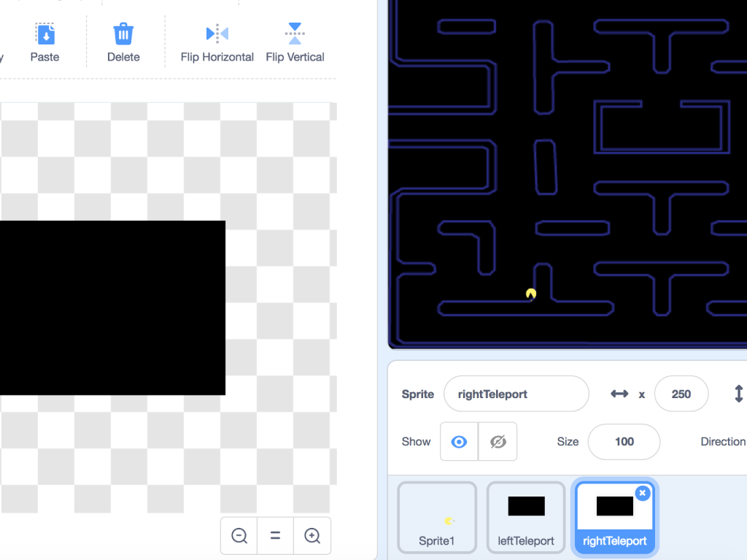Click the Paste button in costume editor
Screen dimensions: 747x560
click(44, 43)
